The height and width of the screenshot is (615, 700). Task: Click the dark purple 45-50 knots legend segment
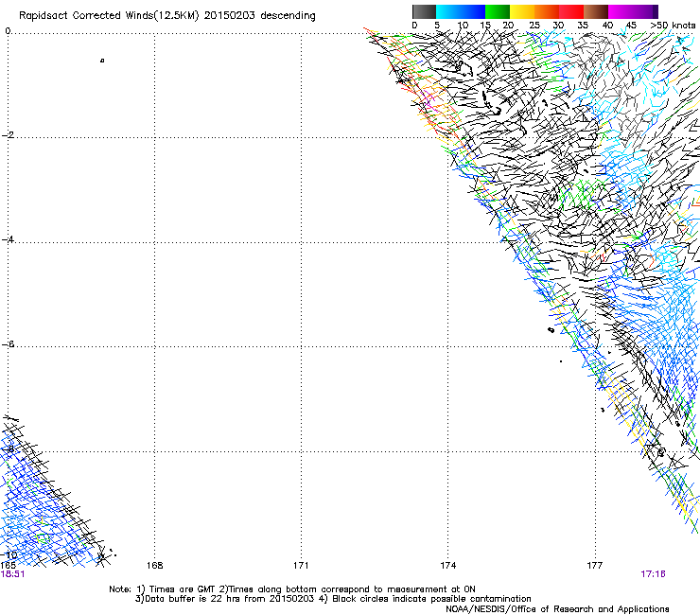point(645,11)
